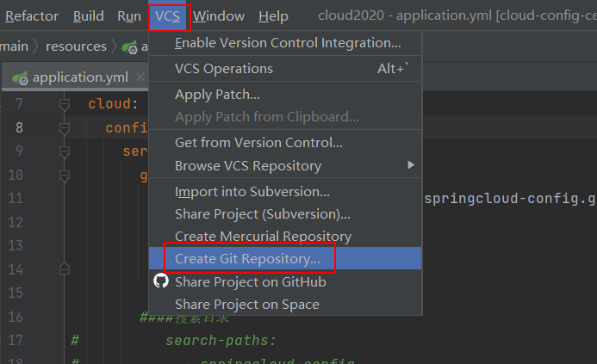Click fold end marker on line 14

[65, 268]
